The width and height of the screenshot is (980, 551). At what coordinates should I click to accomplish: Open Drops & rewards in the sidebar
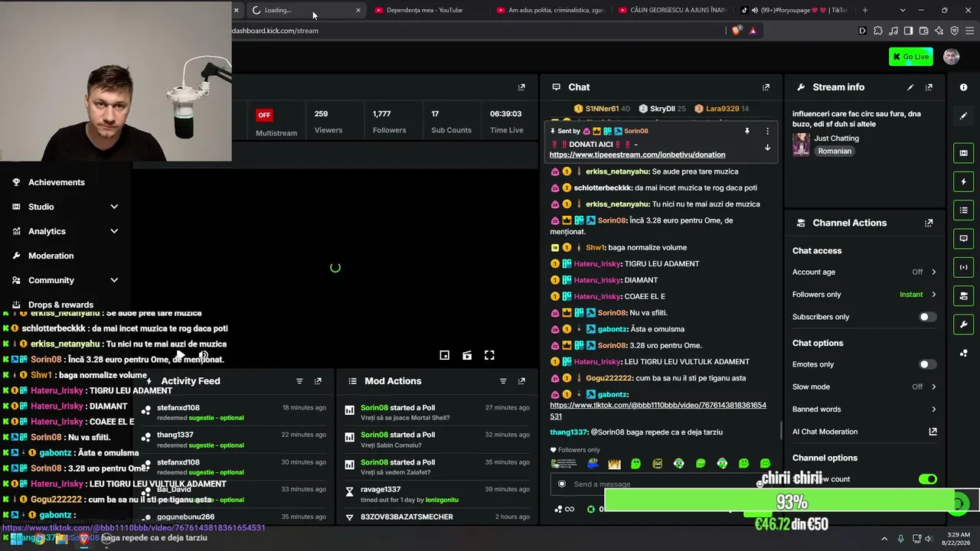[60, 305]
